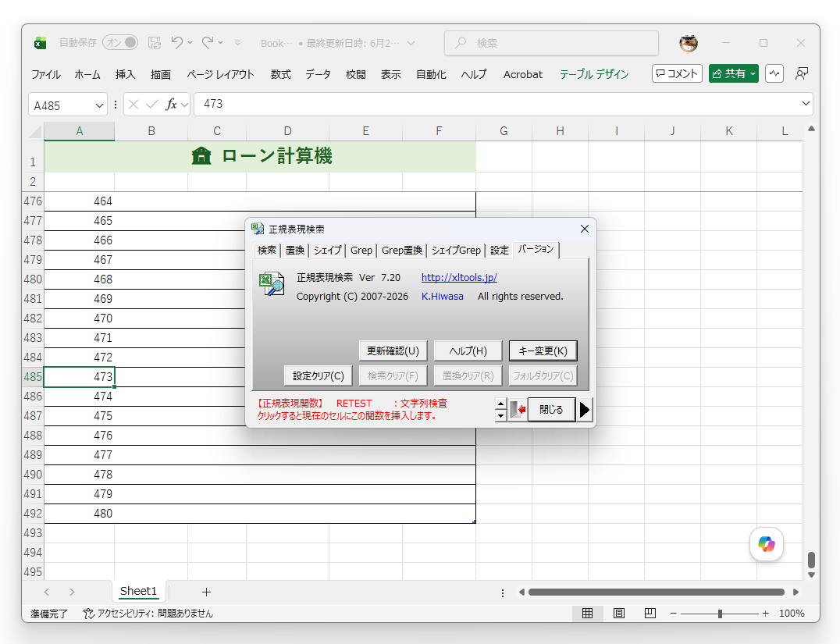
Task: Open the 数式 ribbon tab
Action: coord(281,74)
